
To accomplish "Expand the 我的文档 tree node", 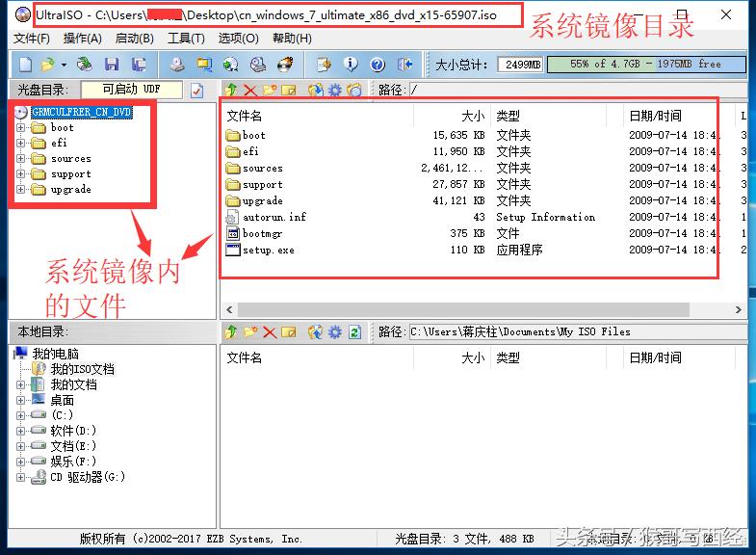I will click(20, 384).
